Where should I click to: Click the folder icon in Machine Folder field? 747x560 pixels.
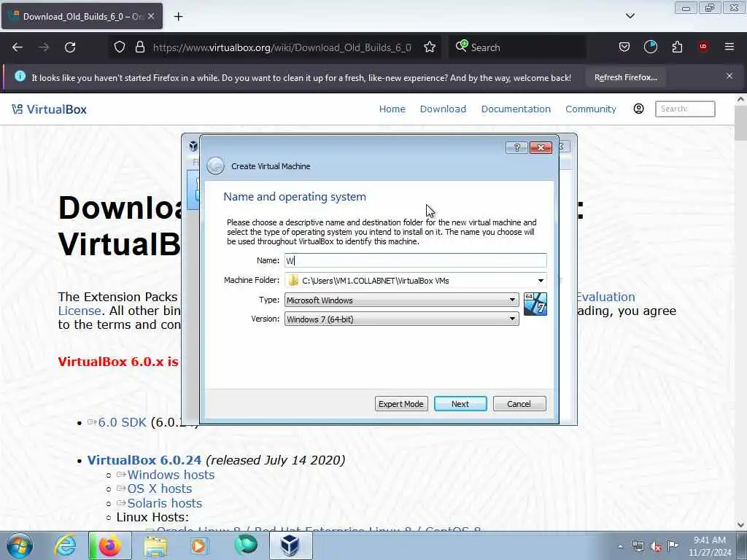point(293,281)
